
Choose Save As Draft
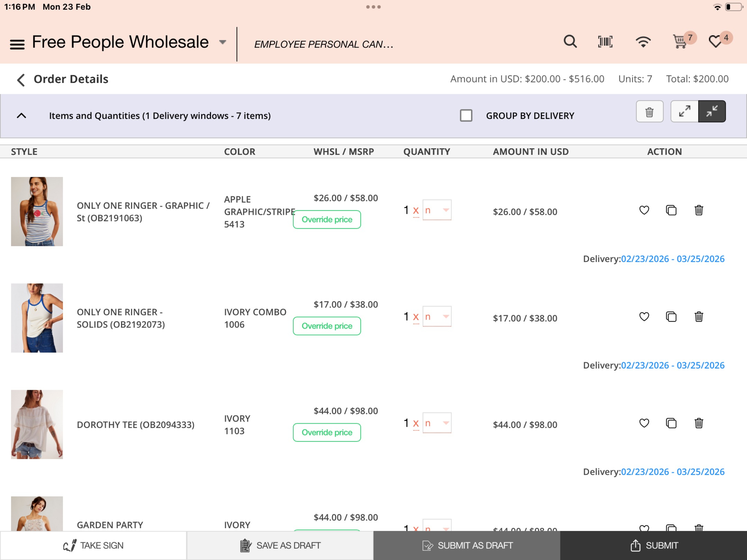(280, 545)
